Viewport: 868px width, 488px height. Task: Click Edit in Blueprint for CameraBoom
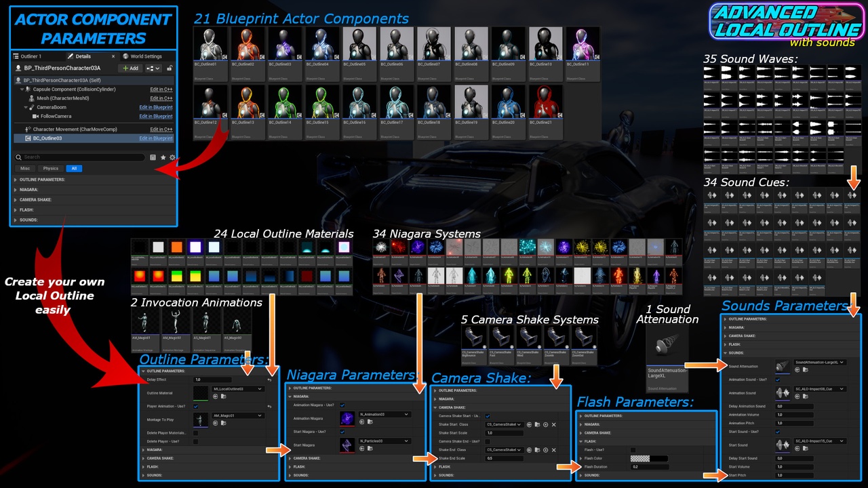156,107
